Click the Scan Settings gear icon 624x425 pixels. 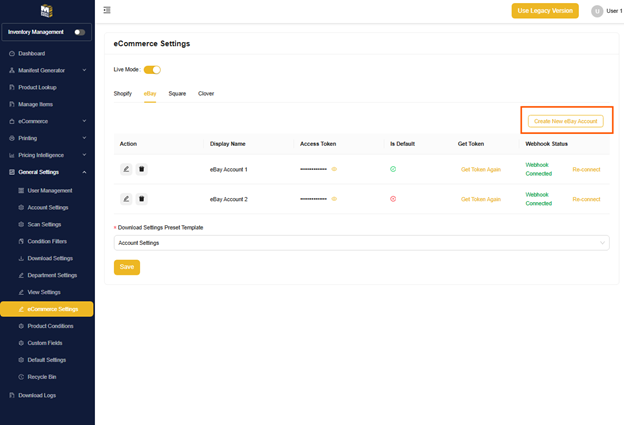coord(21,224)
